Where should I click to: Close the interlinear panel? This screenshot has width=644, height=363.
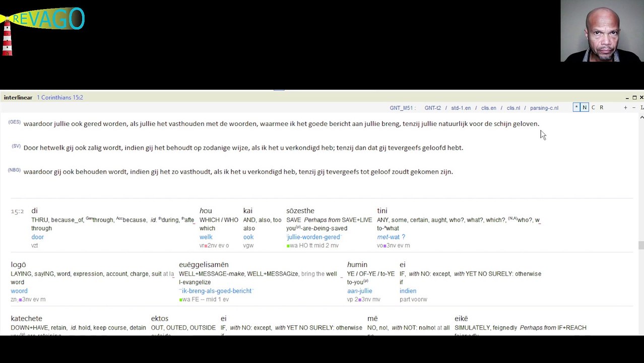pyautogui.click(x=641, y=97)
